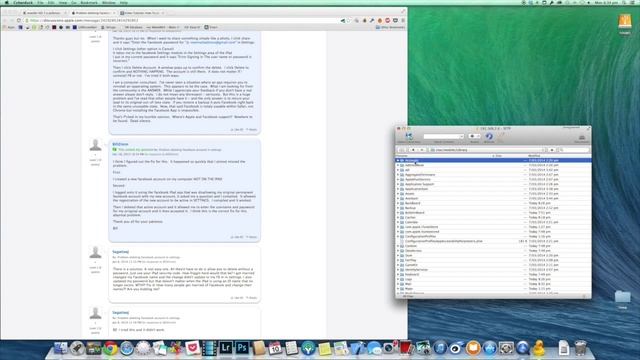Open the first Sagattaej profile link
Viewport: 640px width, 360px height.
(x=121, y=252)
